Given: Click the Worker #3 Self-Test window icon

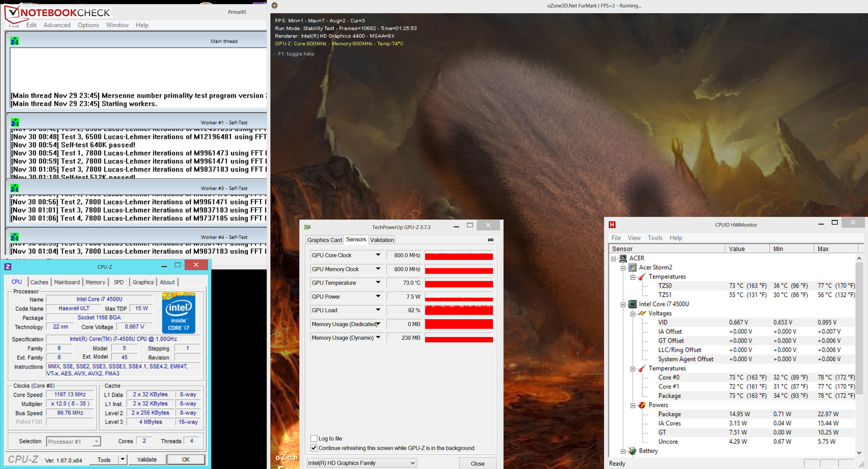Looking at the screenshot, I should point(14,188).
